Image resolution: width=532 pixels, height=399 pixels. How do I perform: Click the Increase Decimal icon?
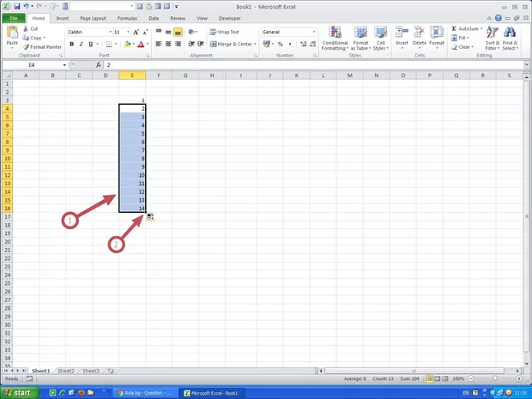(303, 44)
